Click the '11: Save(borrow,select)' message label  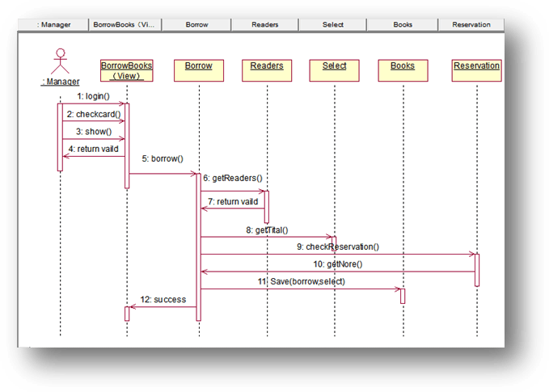302,282
